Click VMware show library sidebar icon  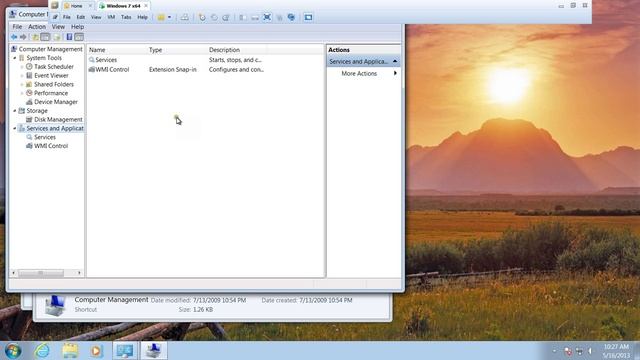(x=242, y=17)
